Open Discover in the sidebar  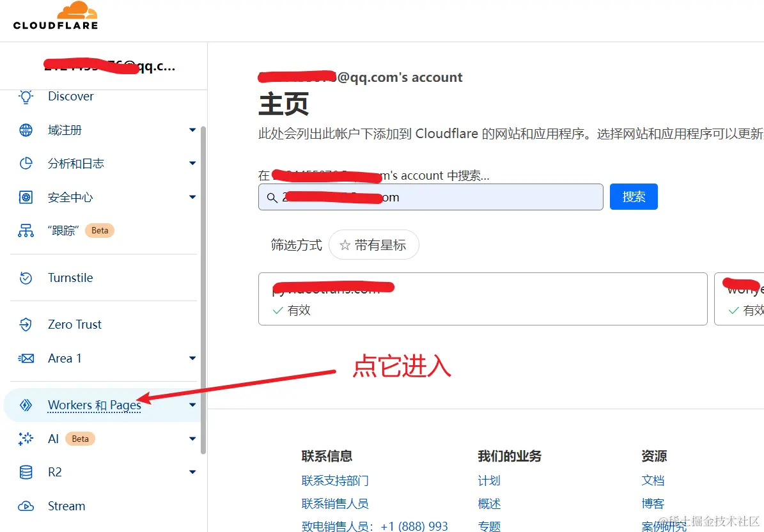71,97
